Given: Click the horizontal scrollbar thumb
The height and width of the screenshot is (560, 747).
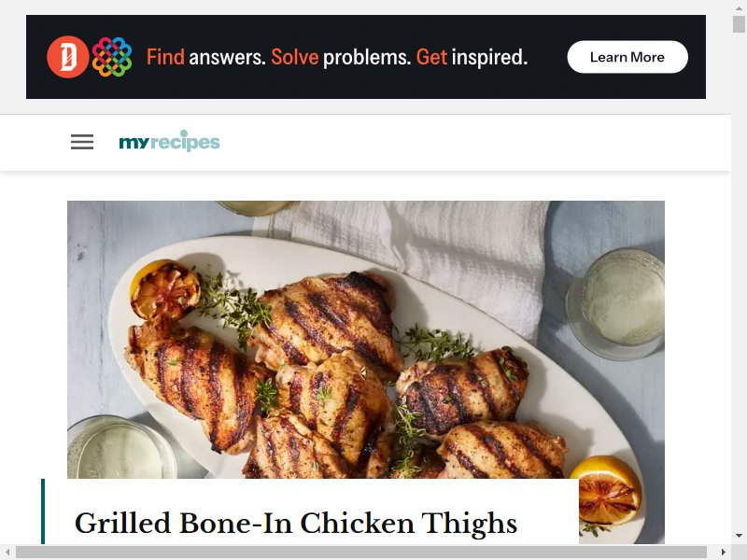Looking at the screenshot, I should (361, 552).
